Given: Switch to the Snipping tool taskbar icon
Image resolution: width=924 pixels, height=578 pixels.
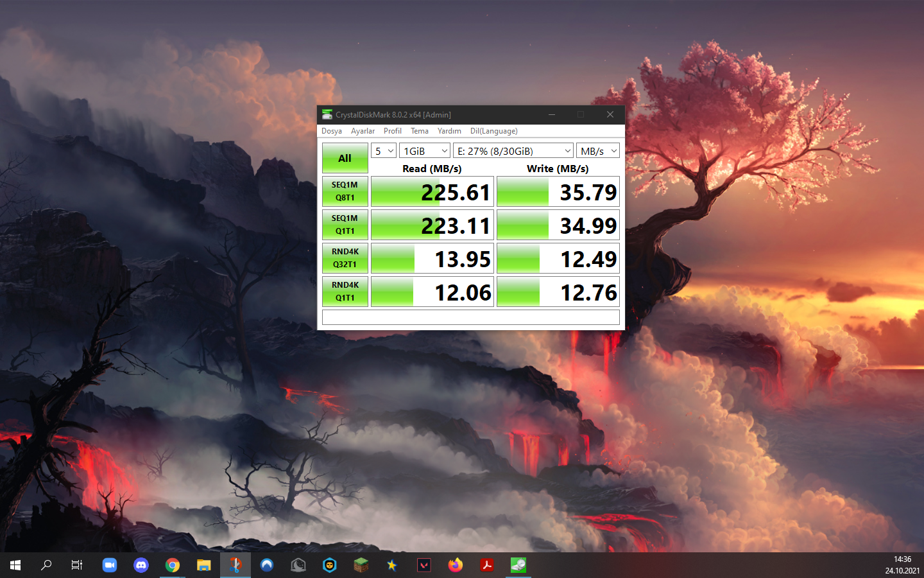Looking at the screenshot, I should click(x=235, y=565).
